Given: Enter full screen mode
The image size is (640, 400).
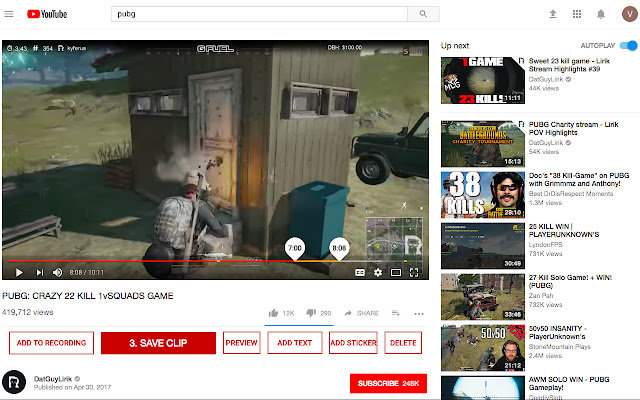Looking at the screenshot, I should point(414,272).
